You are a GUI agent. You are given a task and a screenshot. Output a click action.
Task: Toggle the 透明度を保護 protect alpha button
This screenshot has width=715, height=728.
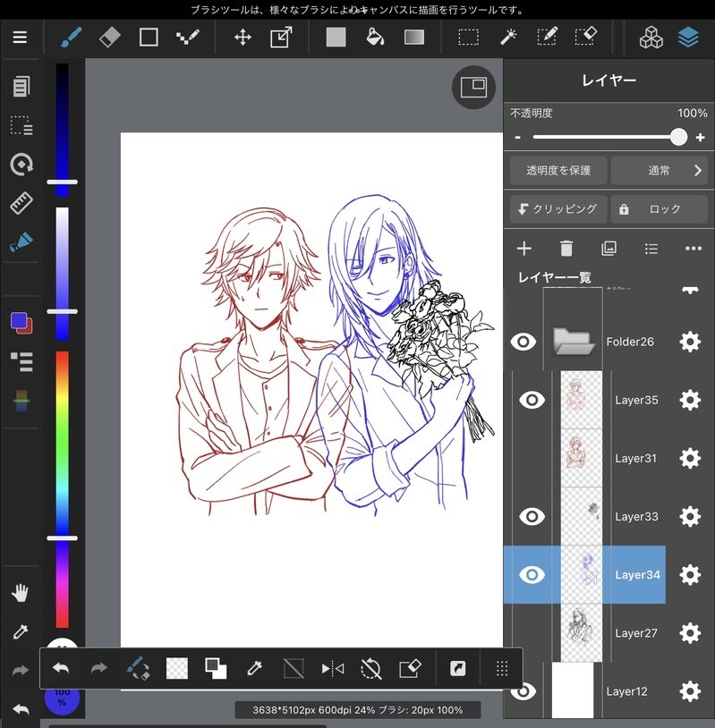(x=558, y=171)
